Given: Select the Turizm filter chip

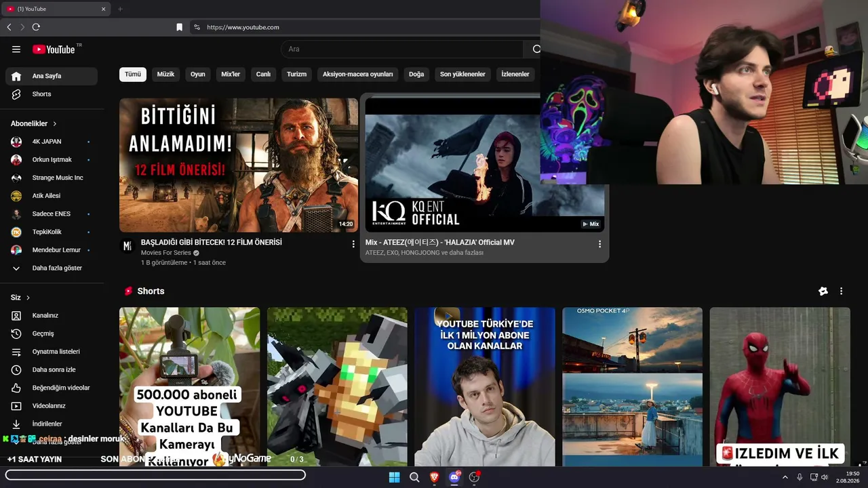Looking at the screenshot, I should tap(296, 74).
